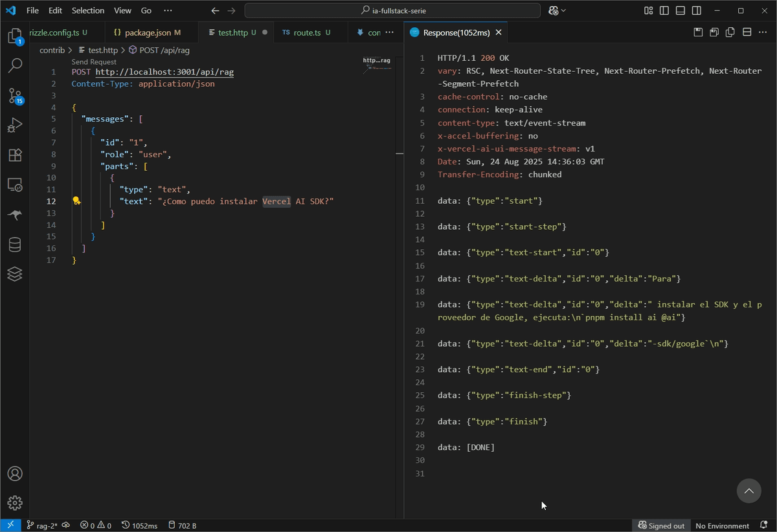Open the Extensions view

point(15,155)
